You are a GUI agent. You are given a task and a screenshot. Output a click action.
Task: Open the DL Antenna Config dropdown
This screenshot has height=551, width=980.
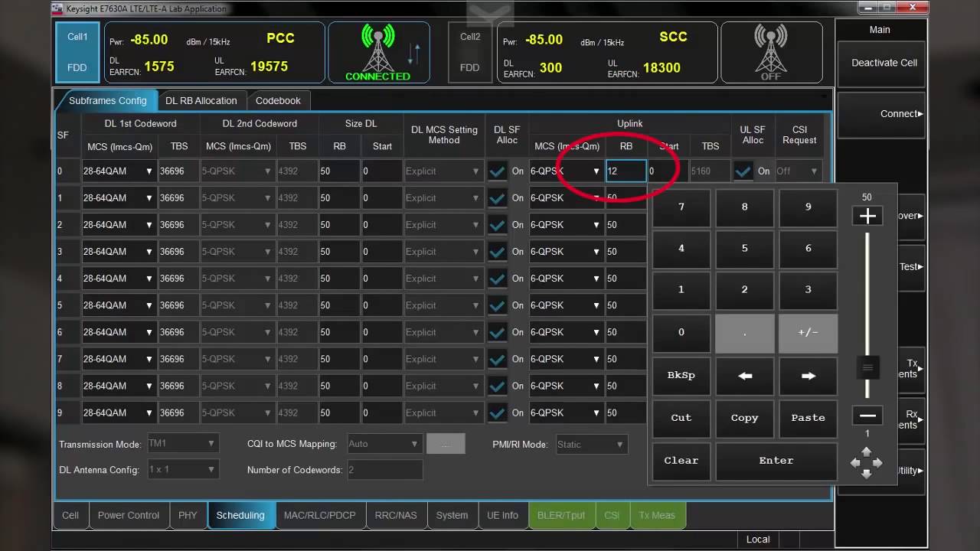point(182,469)
